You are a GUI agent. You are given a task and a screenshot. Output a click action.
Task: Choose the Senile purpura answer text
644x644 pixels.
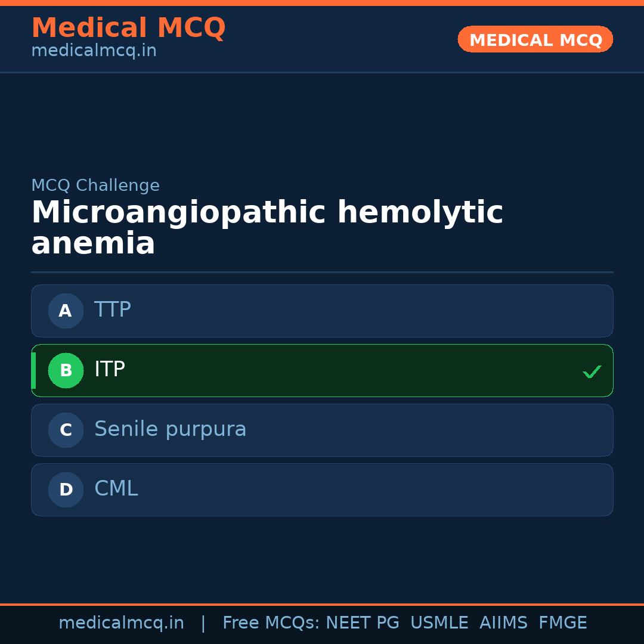tap(170, 429)
